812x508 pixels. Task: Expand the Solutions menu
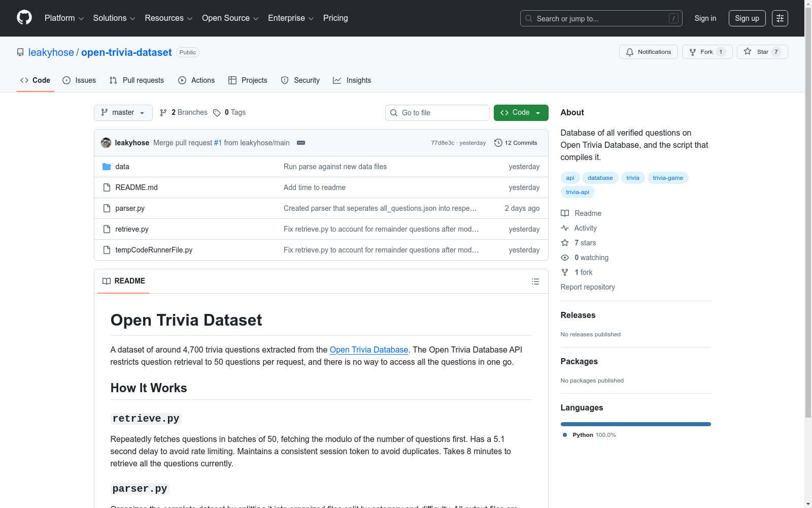click(114, 18)
